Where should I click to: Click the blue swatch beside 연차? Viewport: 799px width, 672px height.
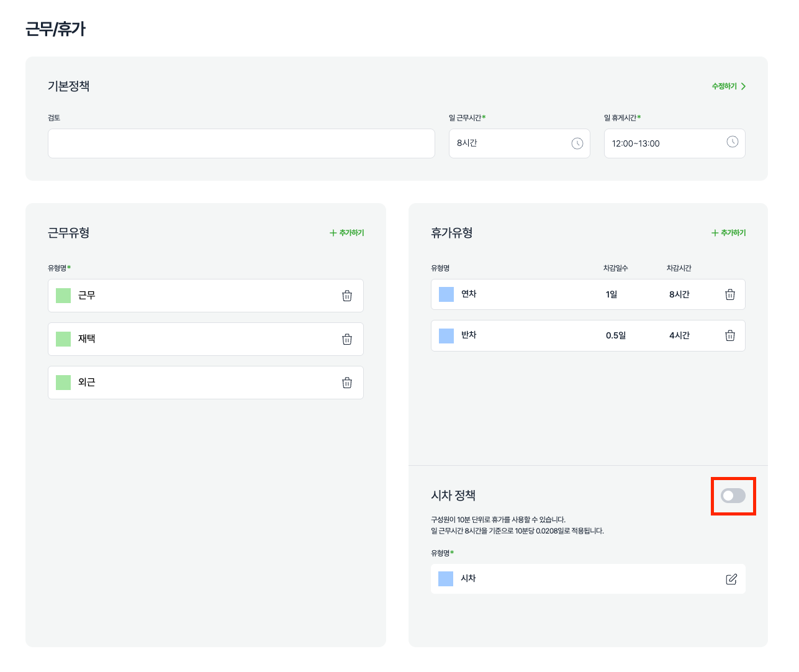click(x=446, y=294)
